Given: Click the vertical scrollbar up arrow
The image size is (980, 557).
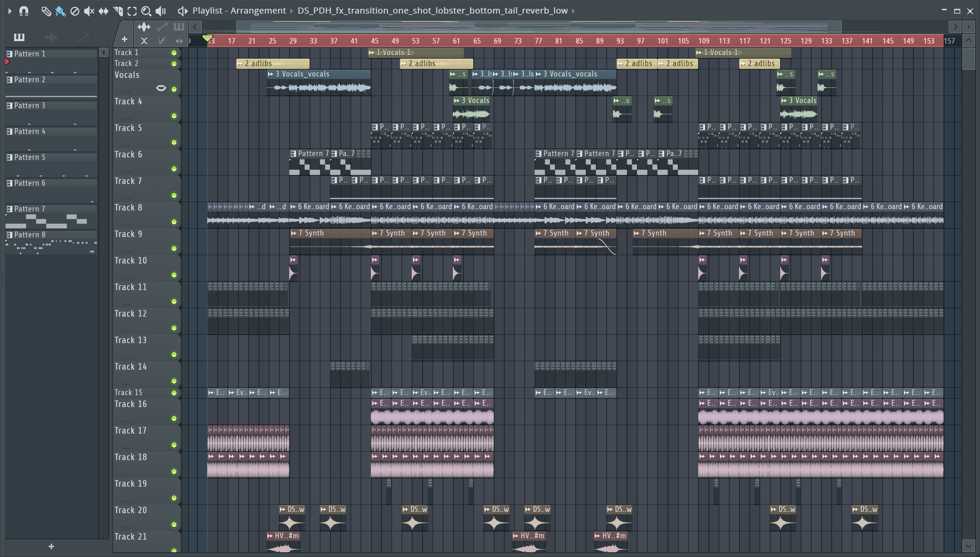Looking at the screenshot, I should coord(968,40).
